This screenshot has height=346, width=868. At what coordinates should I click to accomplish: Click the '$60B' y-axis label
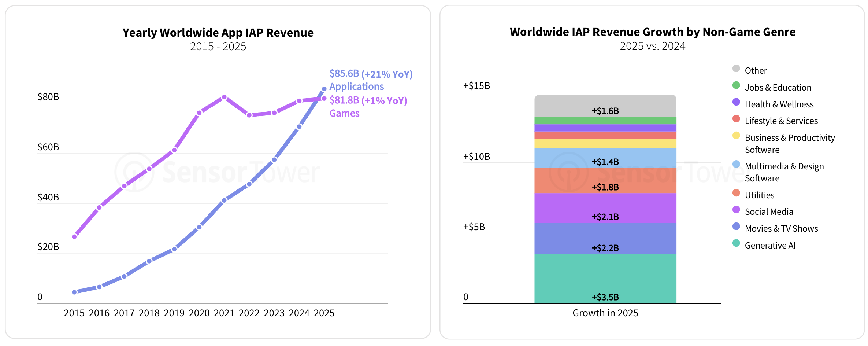(48, 147)
